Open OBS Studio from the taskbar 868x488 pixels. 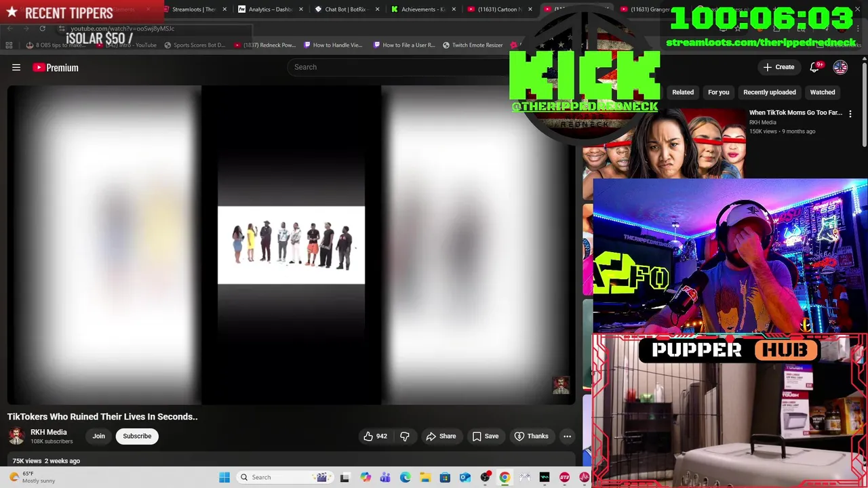point(485,477)
